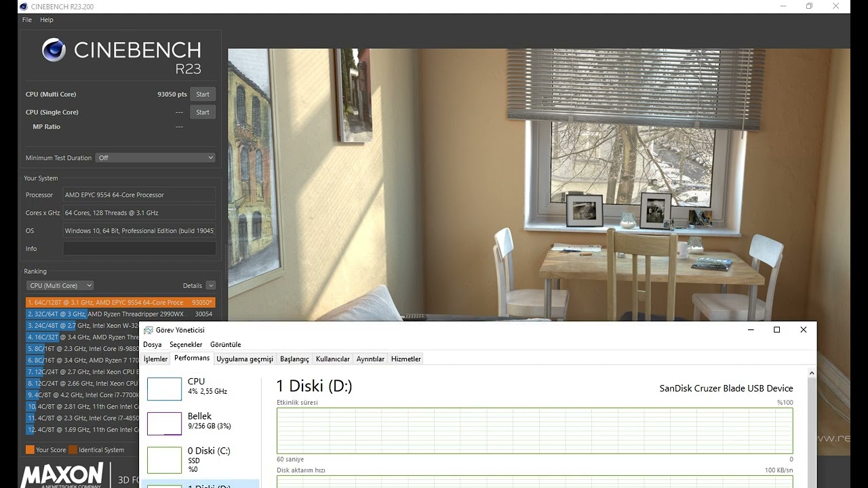Select ranking row 9, Intel Core i7-7700K
The width and height of the screenshot is (868, 488).
click(x=82, y=394)
